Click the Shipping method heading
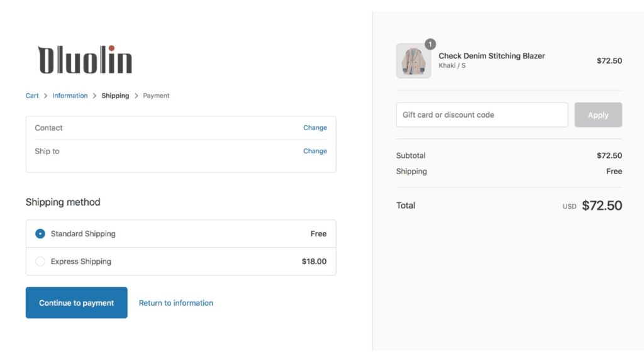 pos(63,202)
